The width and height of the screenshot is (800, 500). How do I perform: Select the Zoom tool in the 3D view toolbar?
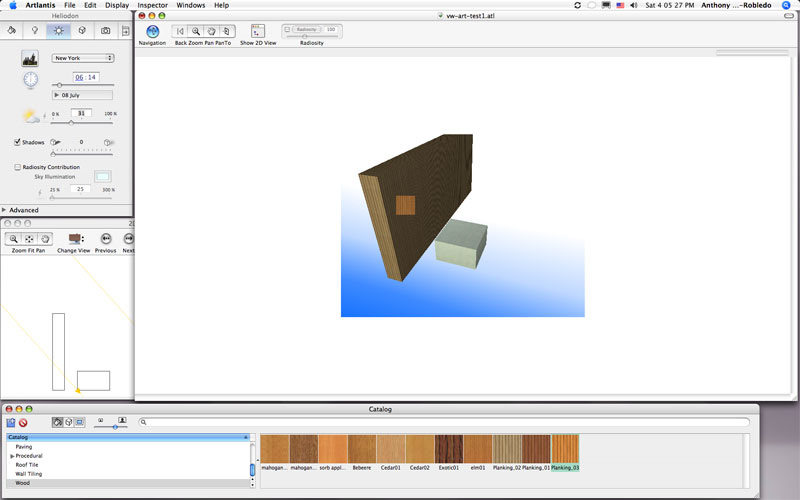[x=196, y=31]
